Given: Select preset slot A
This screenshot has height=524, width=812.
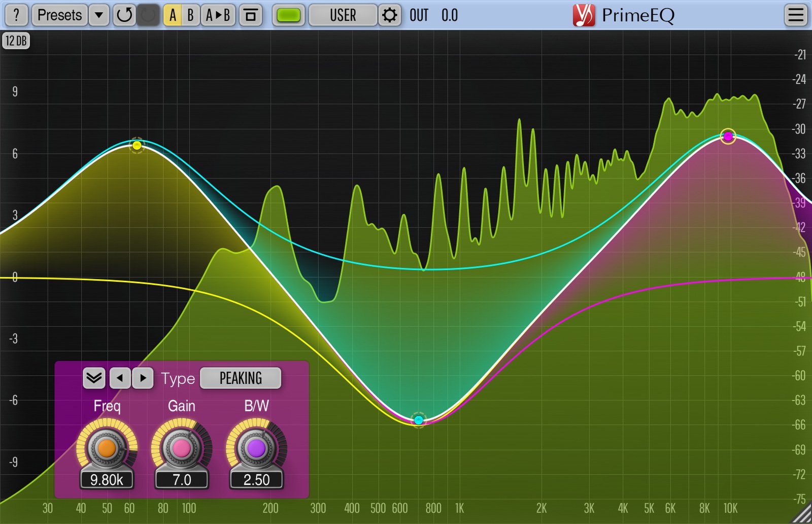Looking at the screenshot, I should pyautogui.click(x=173, y=15).
